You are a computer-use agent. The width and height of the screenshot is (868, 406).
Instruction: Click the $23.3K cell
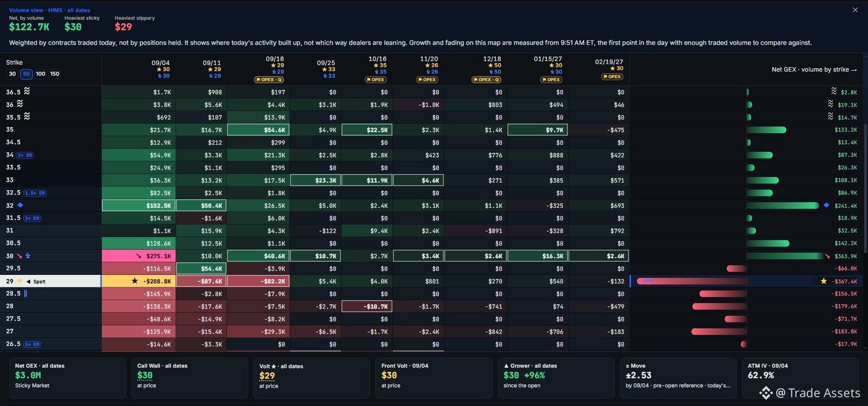(x=315, y=181)
